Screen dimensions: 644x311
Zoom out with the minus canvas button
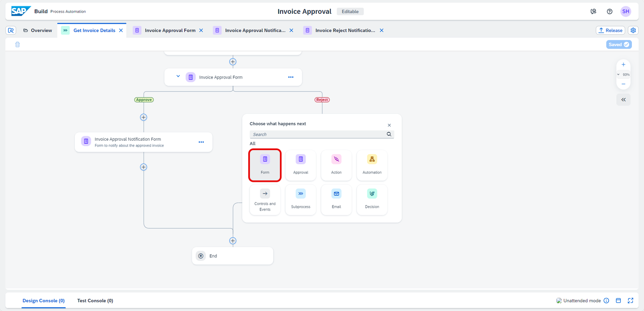[623, 84]
